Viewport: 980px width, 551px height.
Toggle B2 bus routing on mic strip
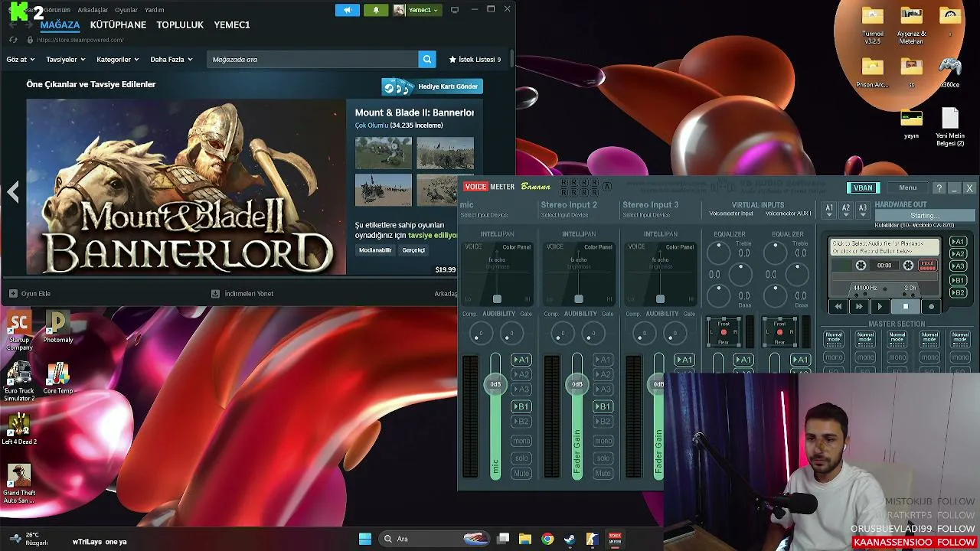pos(521,421)
